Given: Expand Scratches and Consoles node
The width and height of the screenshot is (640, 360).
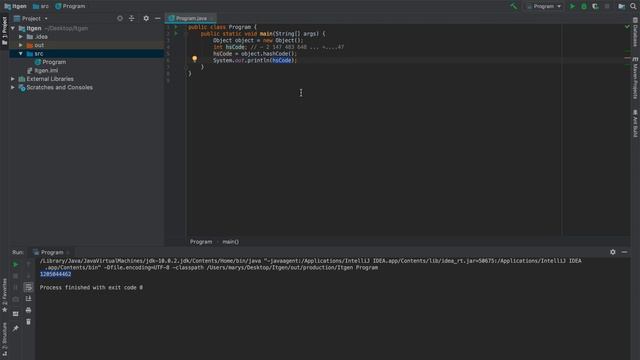Looking at the screenshot, I should (13, 87).
